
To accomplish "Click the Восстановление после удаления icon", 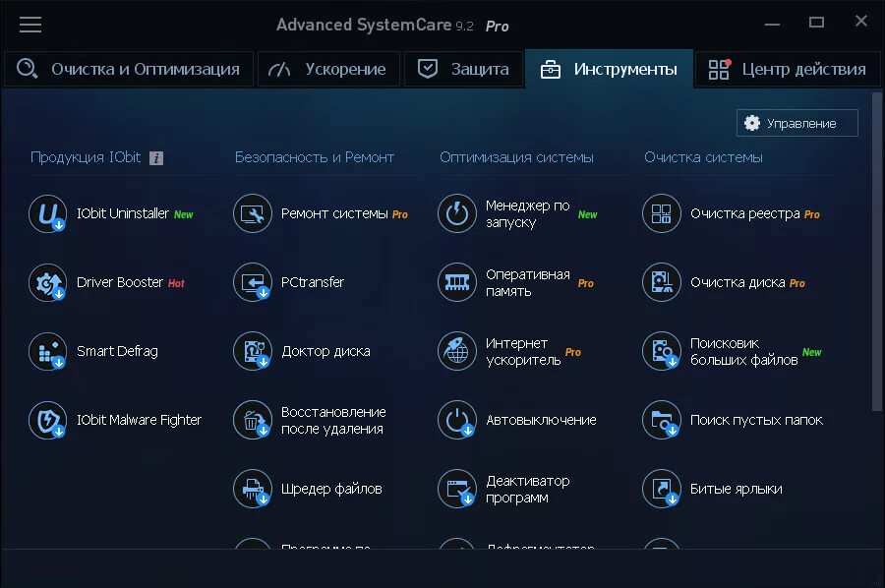I will (253, 420).
